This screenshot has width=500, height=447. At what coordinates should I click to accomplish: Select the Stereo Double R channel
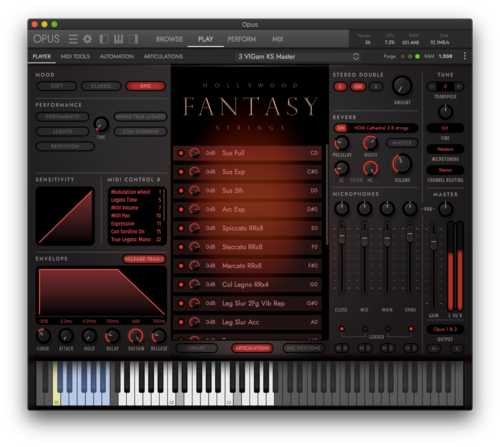pyautogui.click(x=376, y=87)
